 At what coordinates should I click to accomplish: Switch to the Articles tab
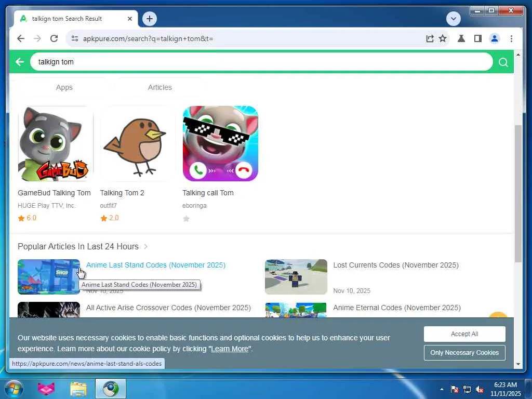(160, 87)
